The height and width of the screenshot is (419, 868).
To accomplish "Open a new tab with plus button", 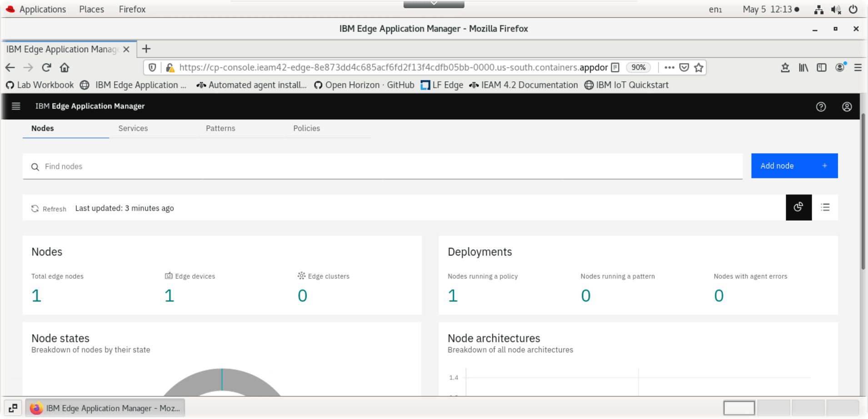I will coord(146,49).
